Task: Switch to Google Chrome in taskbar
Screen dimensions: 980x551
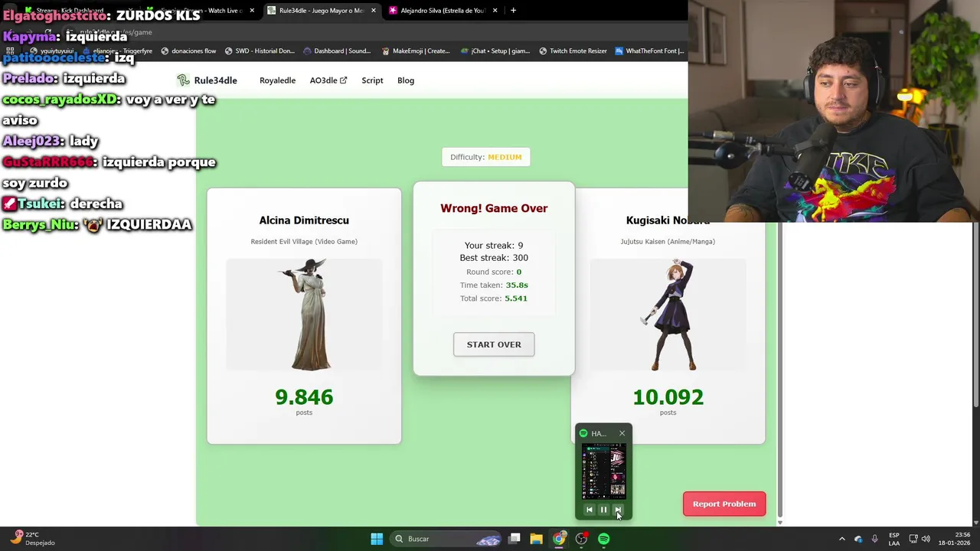Action: (560, 539)
